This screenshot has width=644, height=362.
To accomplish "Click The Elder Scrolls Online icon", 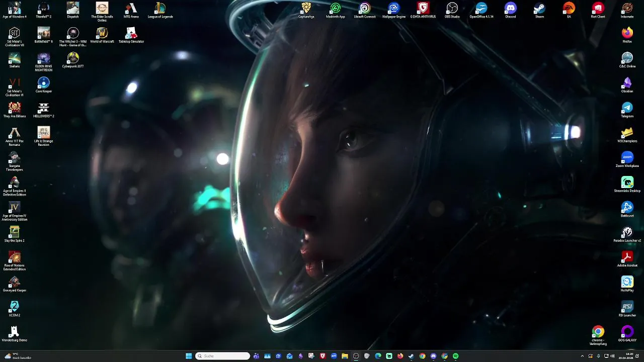I will pyautogui.click(x=102, y=12).
